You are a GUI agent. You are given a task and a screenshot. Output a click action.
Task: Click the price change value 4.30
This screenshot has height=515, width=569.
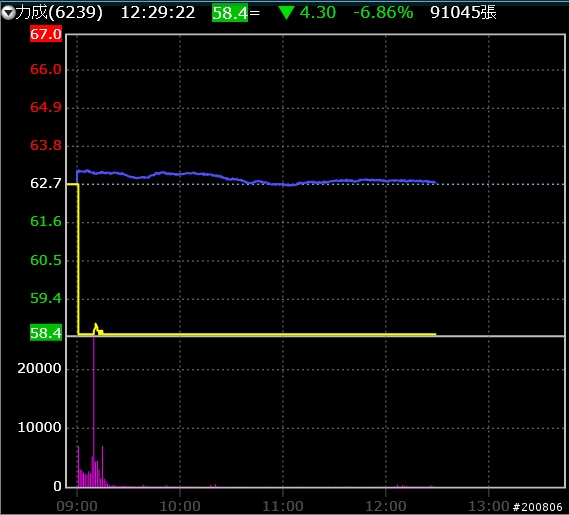click(318, 13)
